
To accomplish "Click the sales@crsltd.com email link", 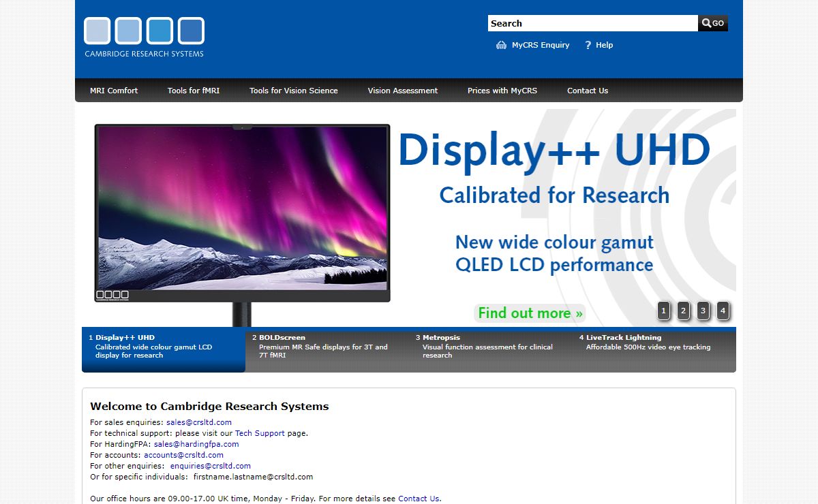I will click(x=199, y=422).
